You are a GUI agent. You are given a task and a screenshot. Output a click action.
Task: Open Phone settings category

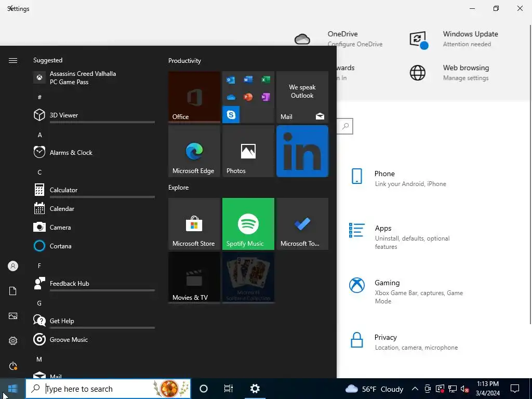(x=397, y=178)
